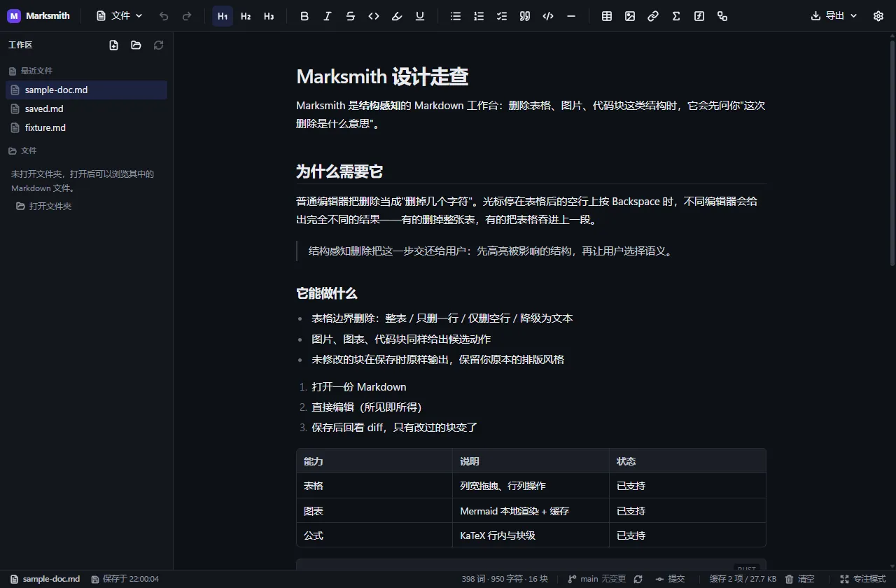
Task: Open the 文件 dropdown menu
Action: pyautogui.click(x=120, y=16)
